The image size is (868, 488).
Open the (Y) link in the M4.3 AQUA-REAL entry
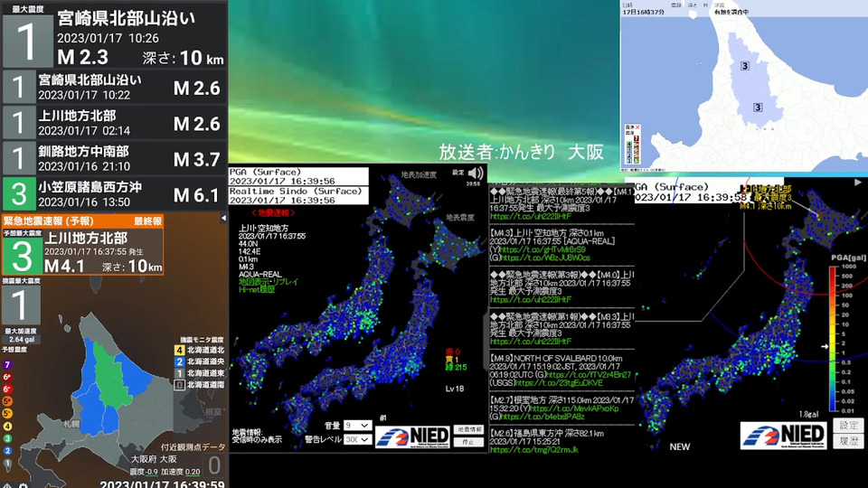click(x=542, y=249)
